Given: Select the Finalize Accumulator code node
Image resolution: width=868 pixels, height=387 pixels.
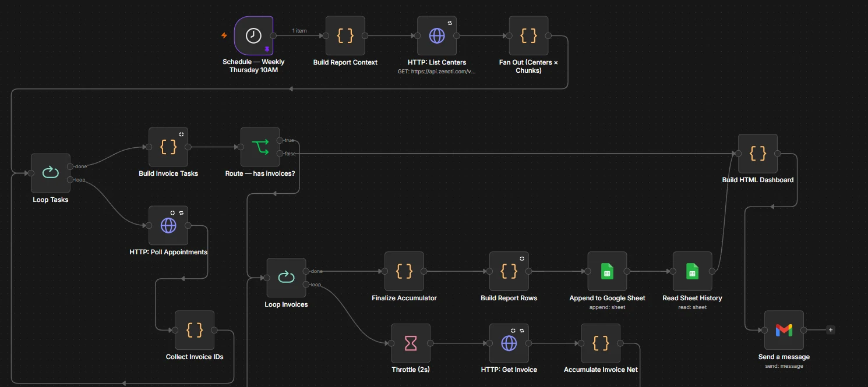Looking at the screenshot, I should point(404,271).
